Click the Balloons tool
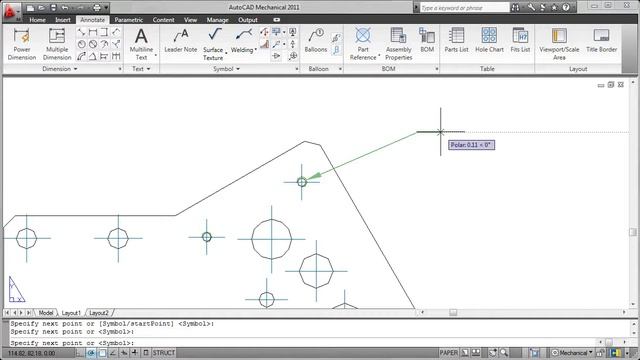 [x=316, y=41]
